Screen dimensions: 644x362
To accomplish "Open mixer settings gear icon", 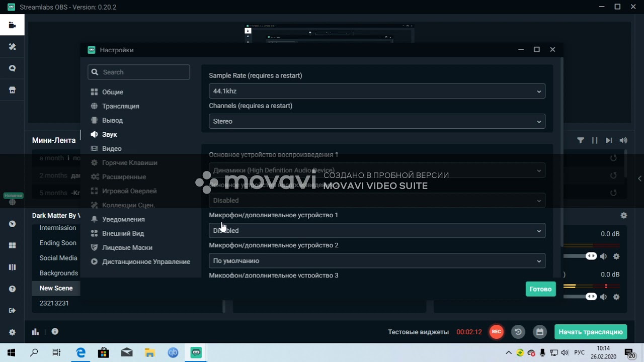I will (624, 215).
